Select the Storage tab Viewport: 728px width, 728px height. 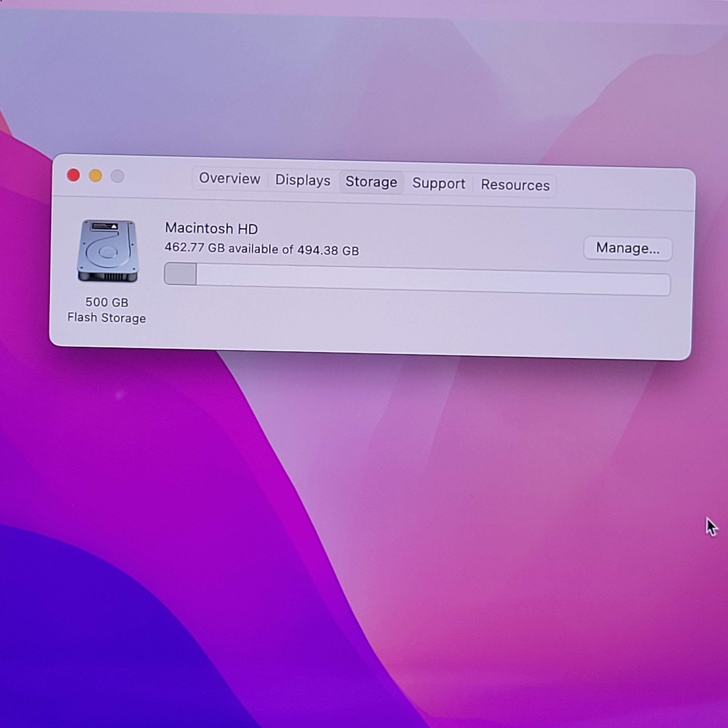(371, 182)
